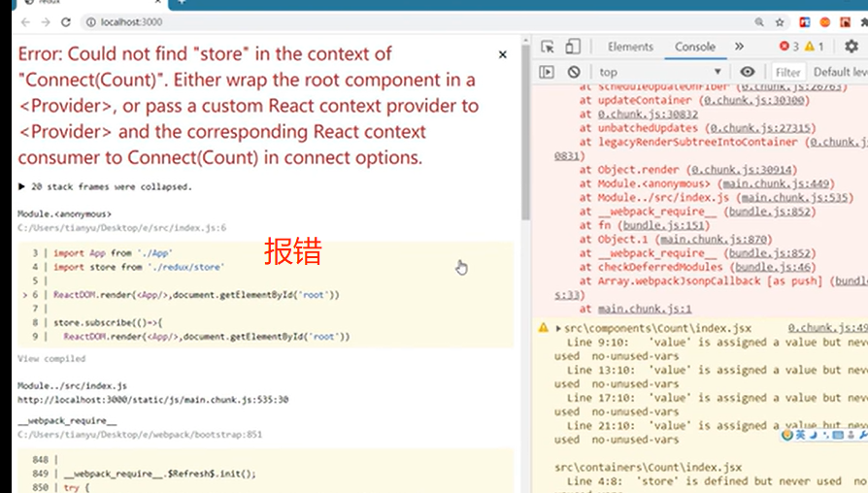Bookmark this page with the star icon
Image resolution: width=868 pixels, height=493 pixels.
tap(780, 22)
